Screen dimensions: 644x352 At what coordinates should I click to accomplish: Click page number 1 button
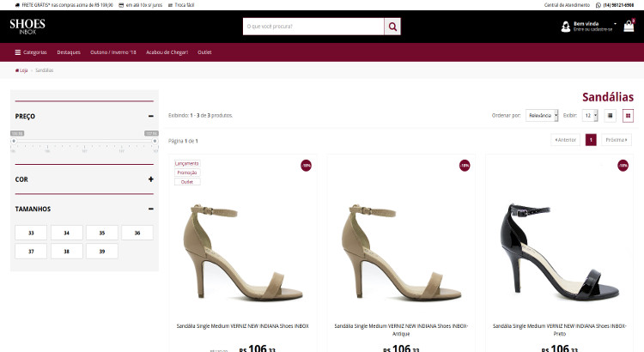click(591, 140)
